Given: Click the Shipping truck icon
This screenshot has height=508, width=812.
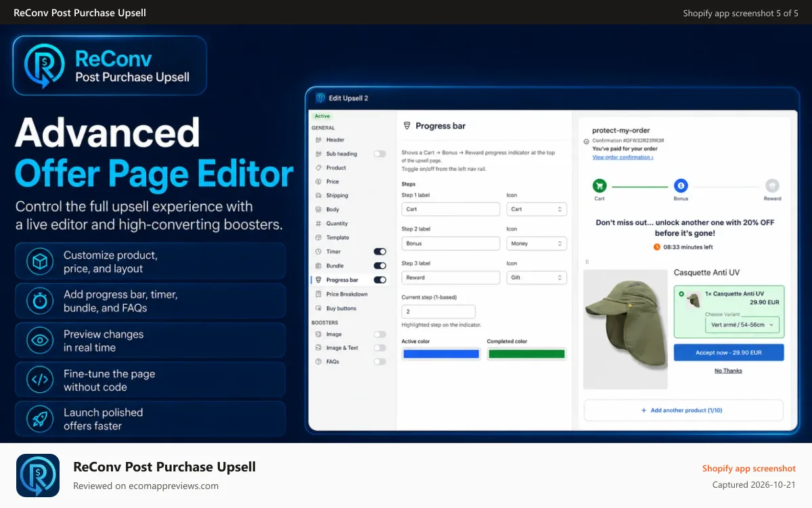Looking at the screenshot, I should click(318, 196).
